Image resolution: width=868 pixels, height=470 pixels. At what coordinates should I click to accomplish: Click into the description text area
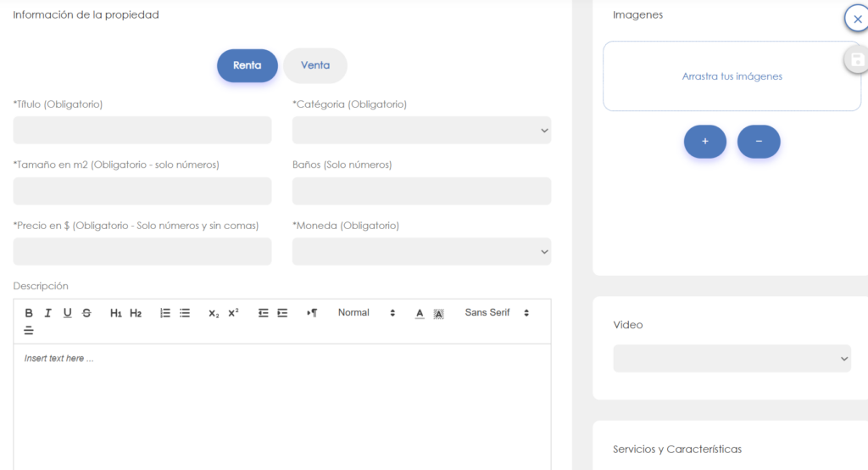tap(281, 407)
